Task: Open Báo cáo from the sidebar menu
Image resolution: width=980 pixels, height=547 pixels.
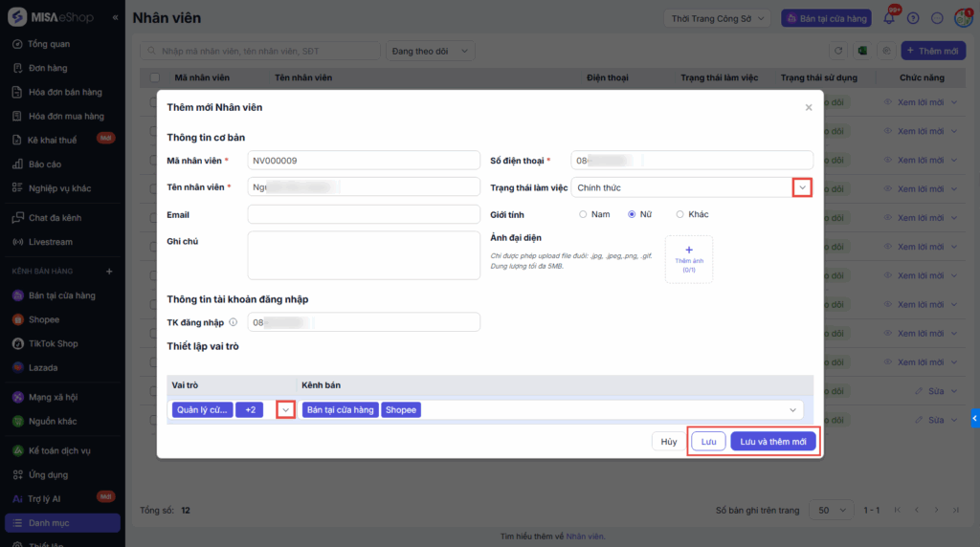Action: 45,164
